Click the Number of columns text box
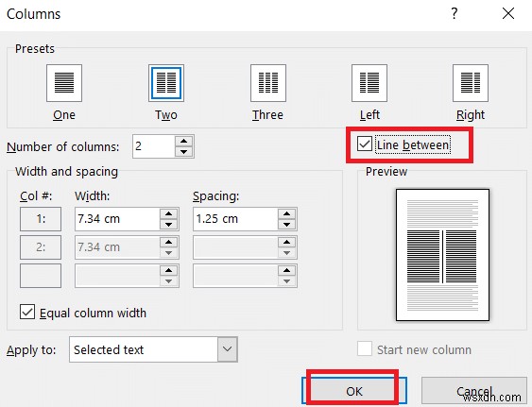This screenshot has width=532, height=407. coord(154,146)
